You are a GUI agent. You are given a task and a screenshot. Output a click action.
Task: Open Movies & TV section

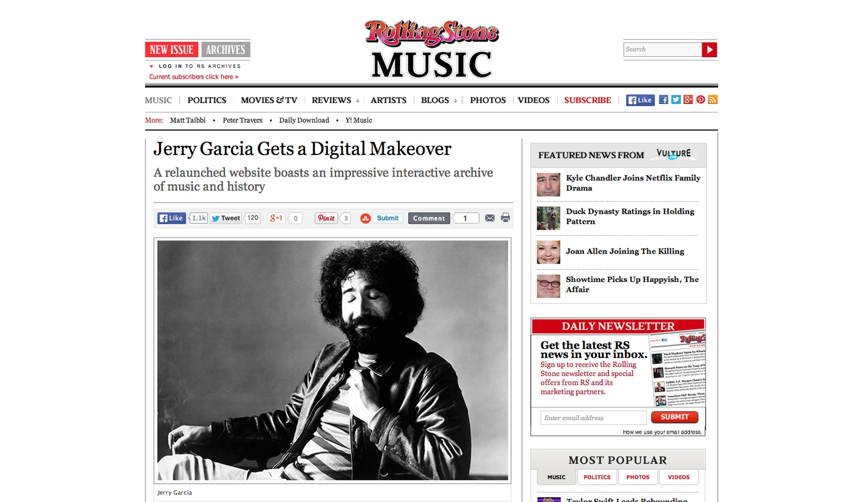coord(269,100)
